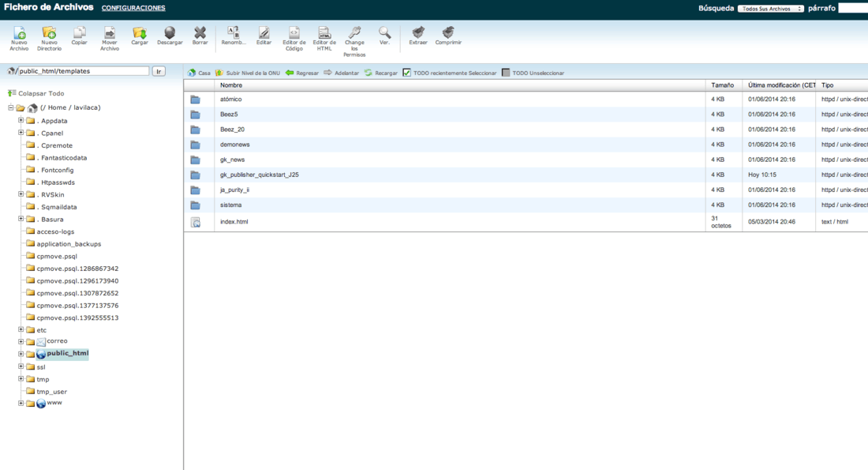The height and width of the screenshot is (470, 868).
Task: Click the Comprimir icon
Action: (448, 33)
